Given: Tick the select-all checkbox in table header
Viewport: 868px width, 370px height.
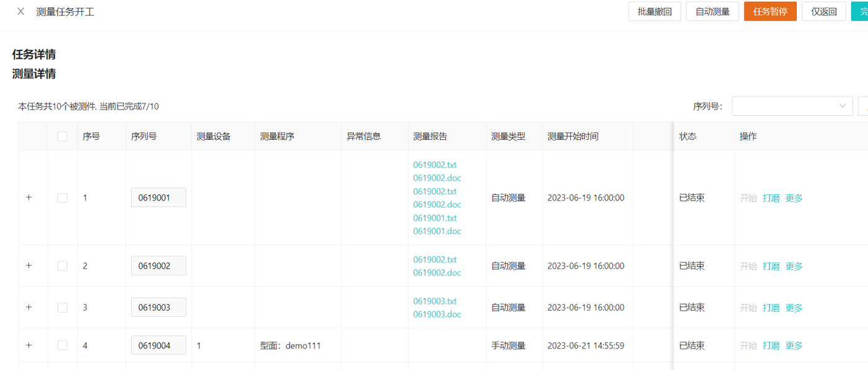Looking at the screenshot, I should [x=62, y=137].
